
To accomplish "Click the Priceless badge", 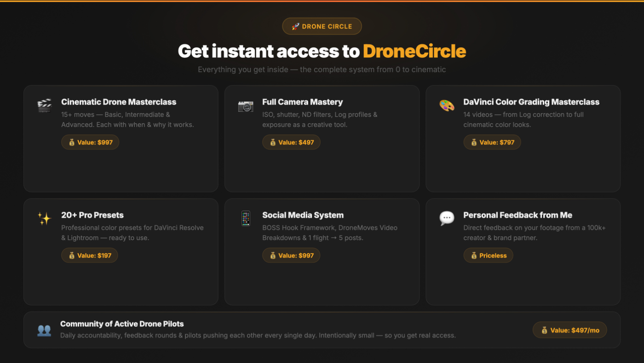I will pyautogui.click(x=488, y=255).
